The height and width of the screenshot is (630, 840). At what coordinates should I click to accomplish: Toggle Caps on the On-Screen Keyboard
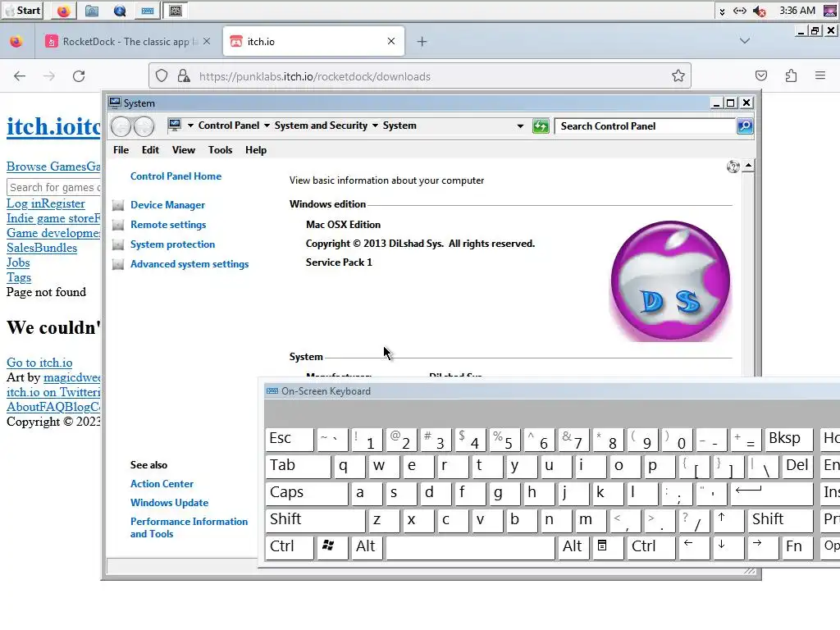[307, 492]
